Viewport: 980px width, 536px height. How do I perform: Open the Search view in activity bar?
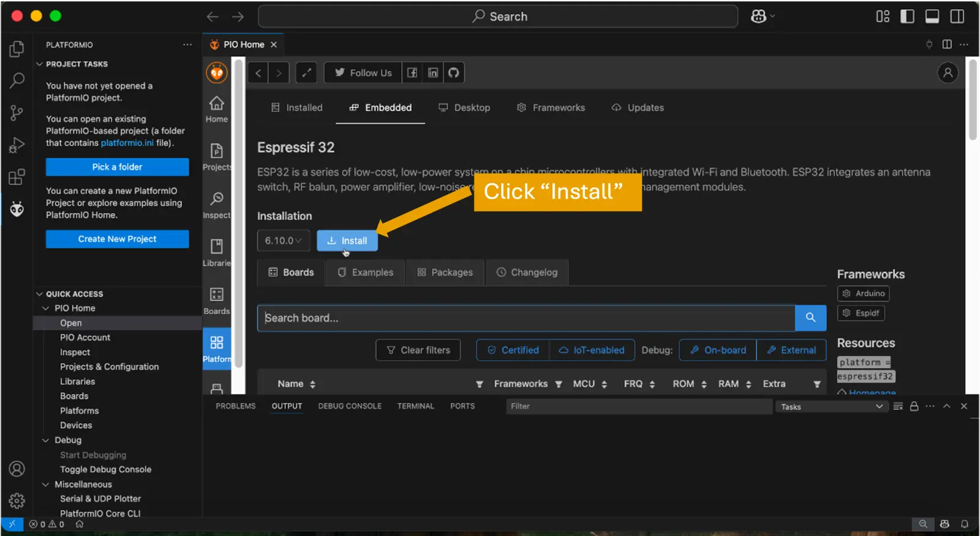pyautogui.click(x=17, y=80)
